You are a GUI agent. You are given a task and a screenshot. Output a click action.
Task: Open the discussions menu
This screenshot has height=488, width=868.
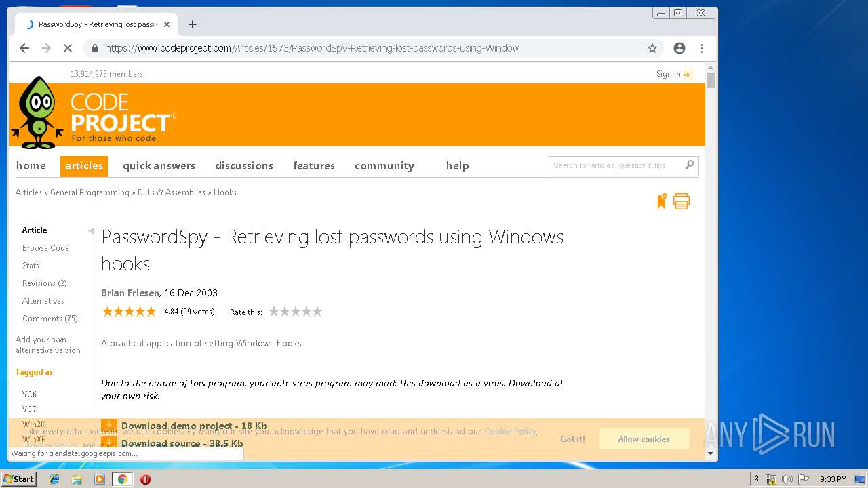244,166
